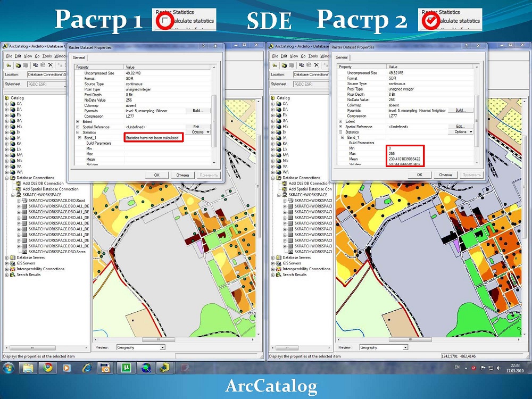Click Отмена in Растр 2 properties dialog
Image resolution: width=532 pixels, height=399 pixels.
pyautogui.click(x=445, y=174)
